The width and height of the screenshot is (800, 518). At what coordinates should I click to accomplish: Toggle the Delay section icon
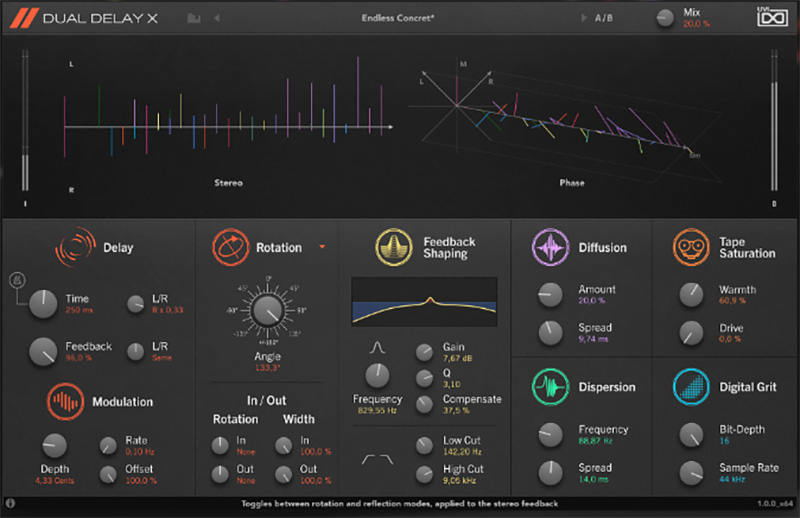76,248
